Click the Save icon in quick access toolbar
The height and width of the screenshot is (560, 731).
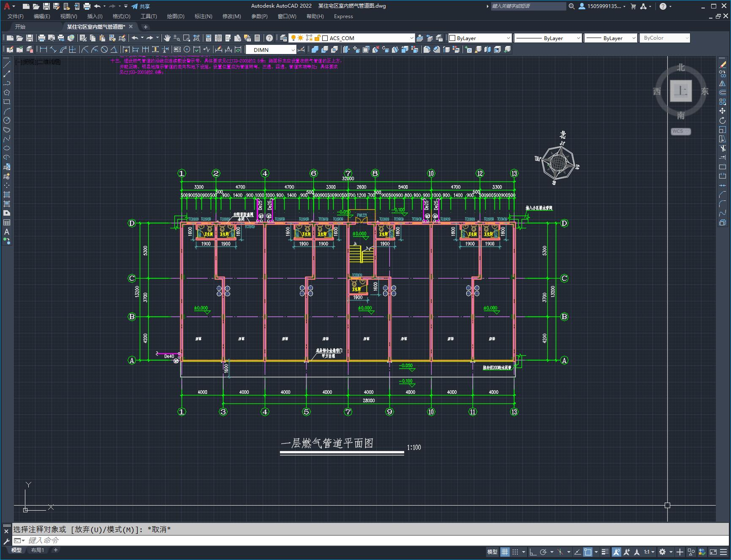(46, 6)
